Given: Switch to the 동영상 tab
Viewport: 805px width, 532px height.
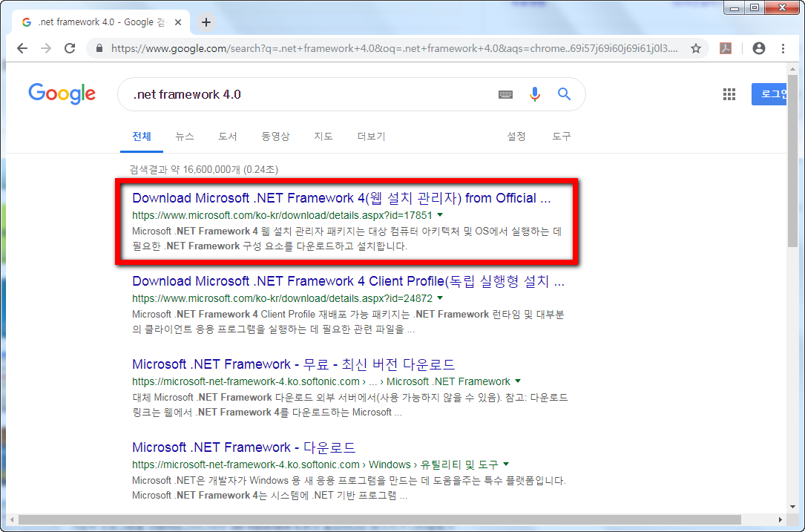Looking at the screenshot, I should [276, 136].
